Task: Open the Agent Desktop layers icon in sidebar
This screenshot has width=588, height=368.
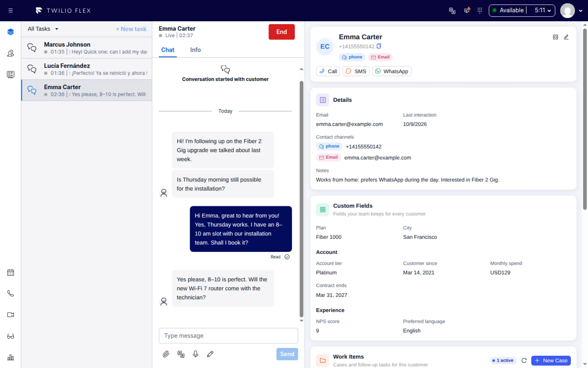Action: coord(11,32)
